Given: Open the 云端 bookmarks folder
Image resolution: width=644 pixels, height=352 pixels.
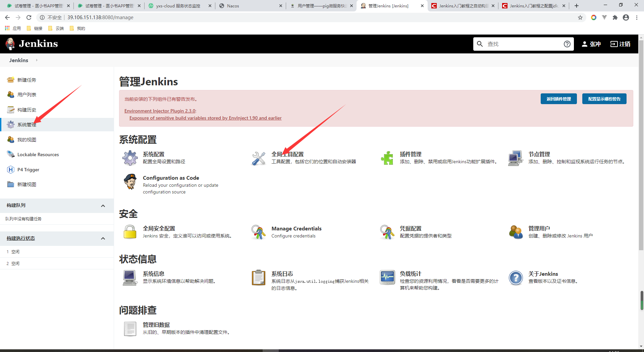Looking at the screenshot, I should [56, 28].
